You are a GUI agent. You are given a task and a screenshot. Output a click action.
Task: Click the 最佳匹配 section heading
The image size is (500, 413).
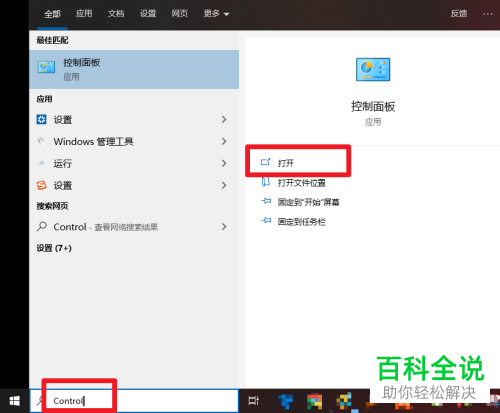(x=52, y=40)
